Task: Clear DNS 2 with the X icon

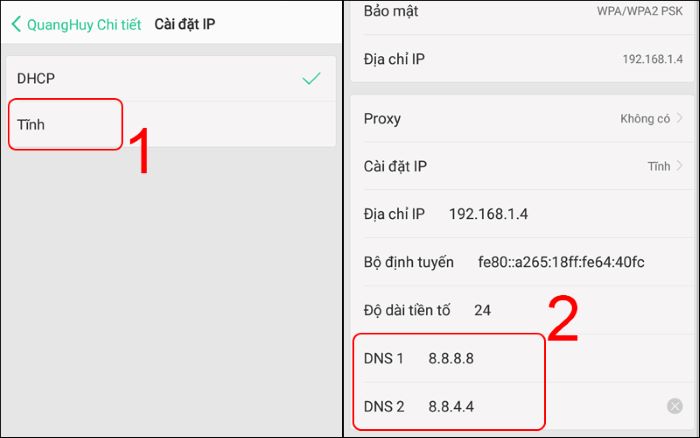Action: [x=675, y=406]
